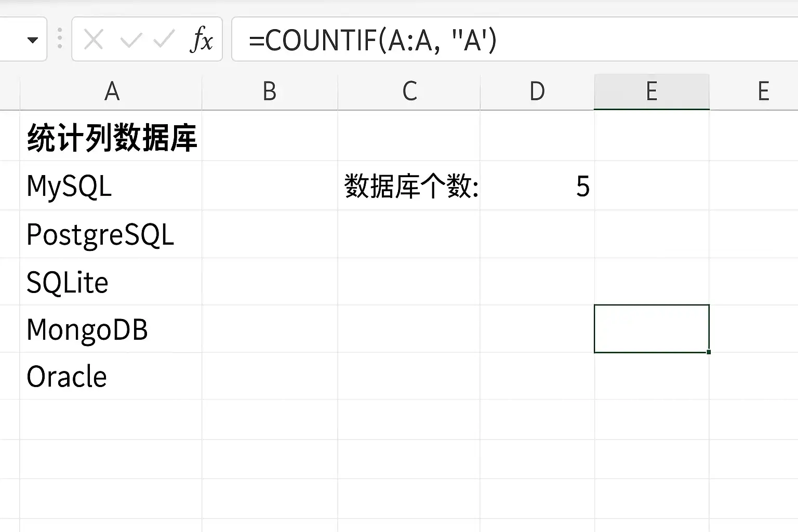Select the MySQL cell
This screenshot has height=532, width=798.
[x=111, y=185]
